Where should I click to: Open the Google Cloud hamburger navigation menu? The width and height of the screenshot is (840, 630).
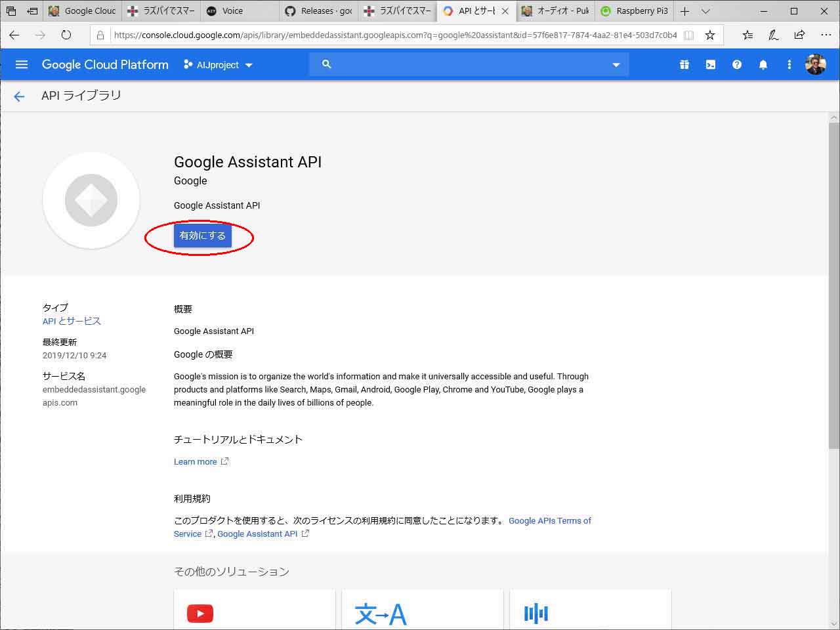point(22,64)
